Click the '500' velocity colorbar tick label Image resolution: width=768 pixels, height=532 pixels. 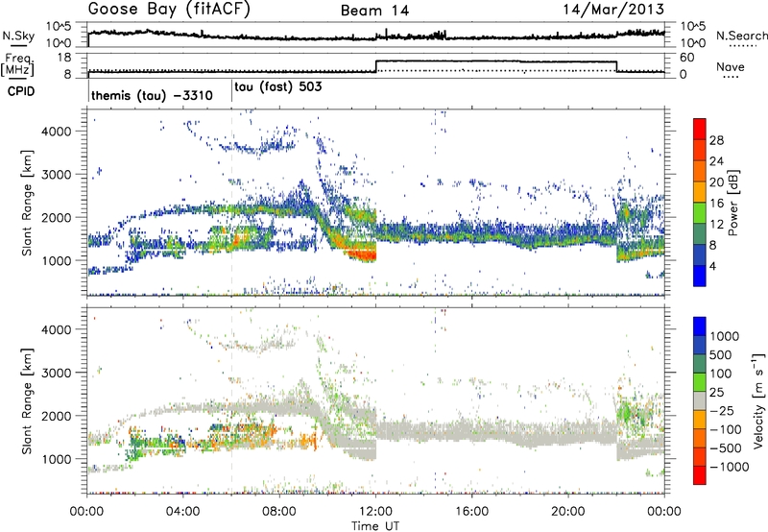[721, 354]
